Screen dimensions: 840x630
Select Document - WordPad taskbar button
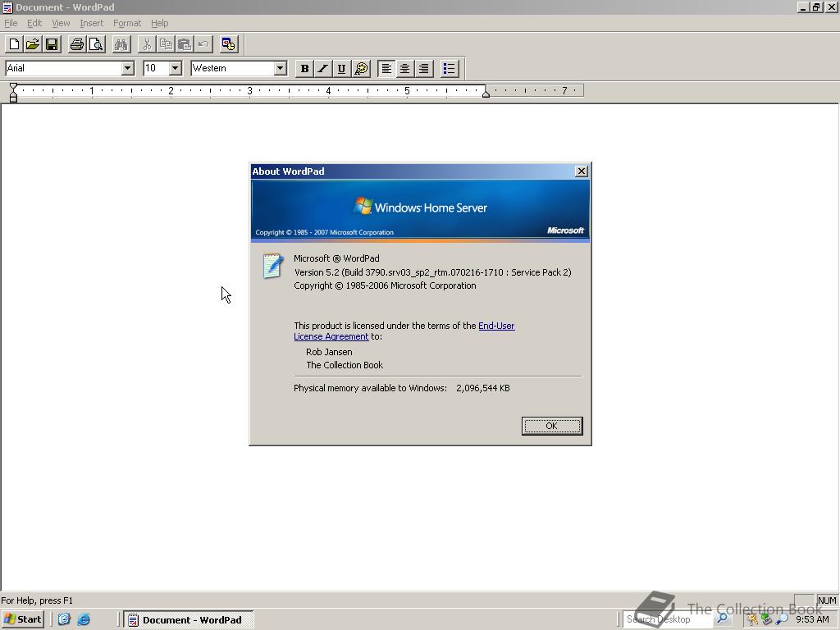coord(189,620)
